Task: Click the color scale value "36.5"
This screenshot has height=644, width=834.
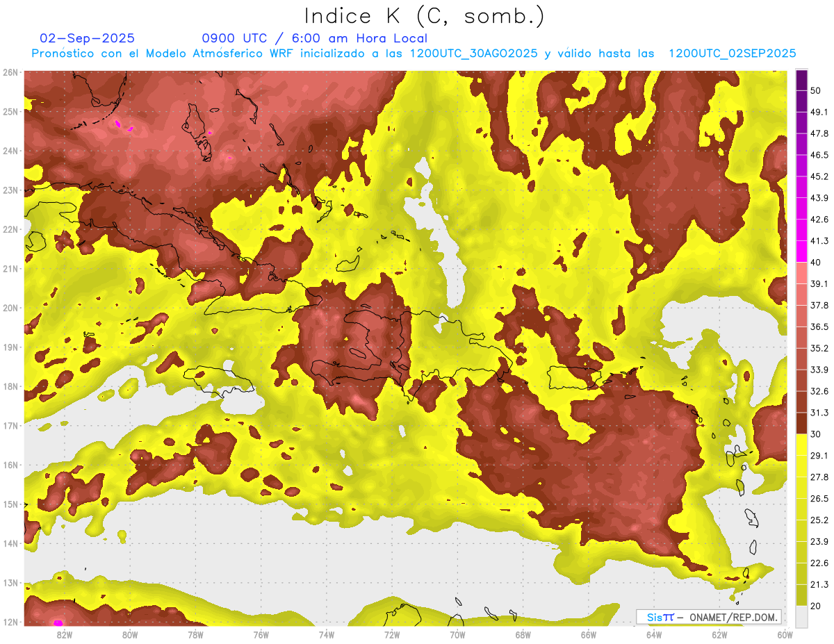Action: [819, 327]
